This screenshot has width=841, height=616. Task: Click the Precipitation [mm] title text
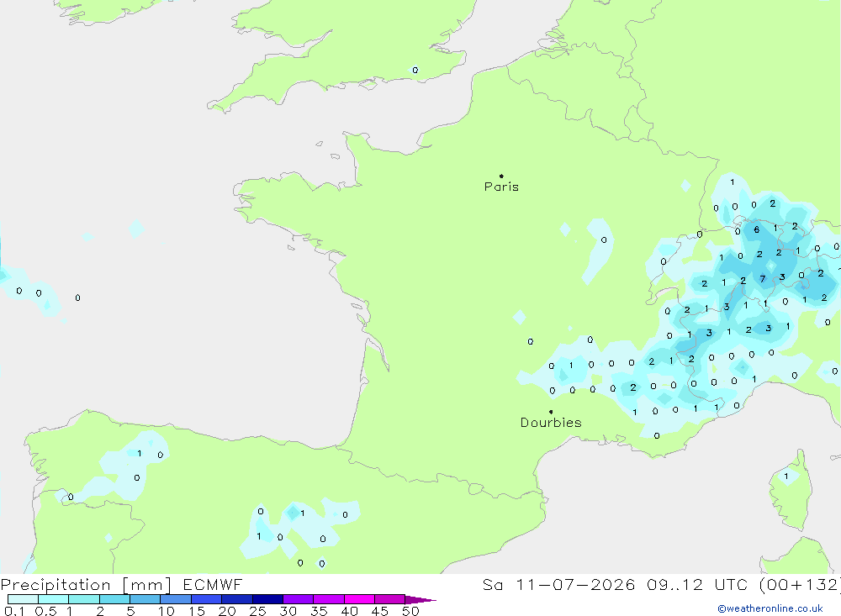coord(86,584)
